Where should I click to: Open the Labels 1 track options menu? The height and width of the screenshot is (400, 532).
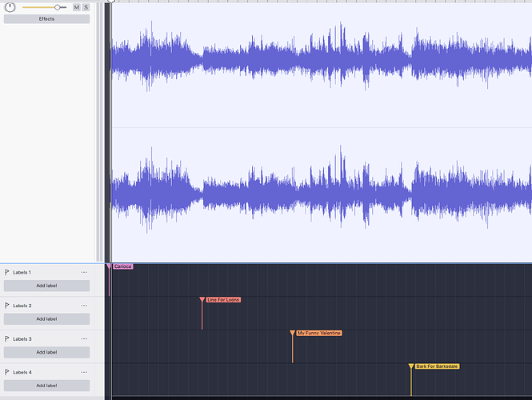(84, 272)
